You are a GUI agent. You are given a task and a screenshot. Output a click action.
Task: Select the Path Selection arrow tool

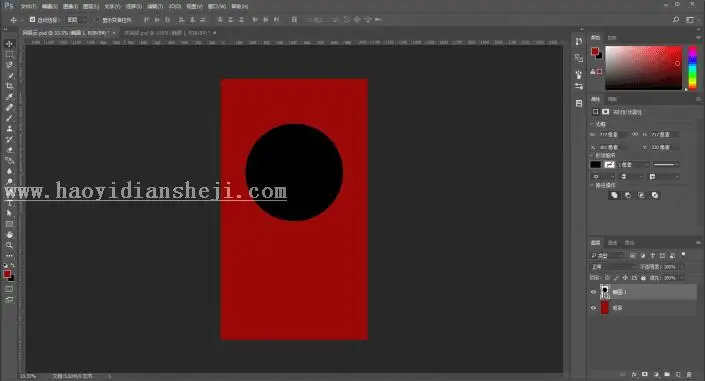(9, 213)
